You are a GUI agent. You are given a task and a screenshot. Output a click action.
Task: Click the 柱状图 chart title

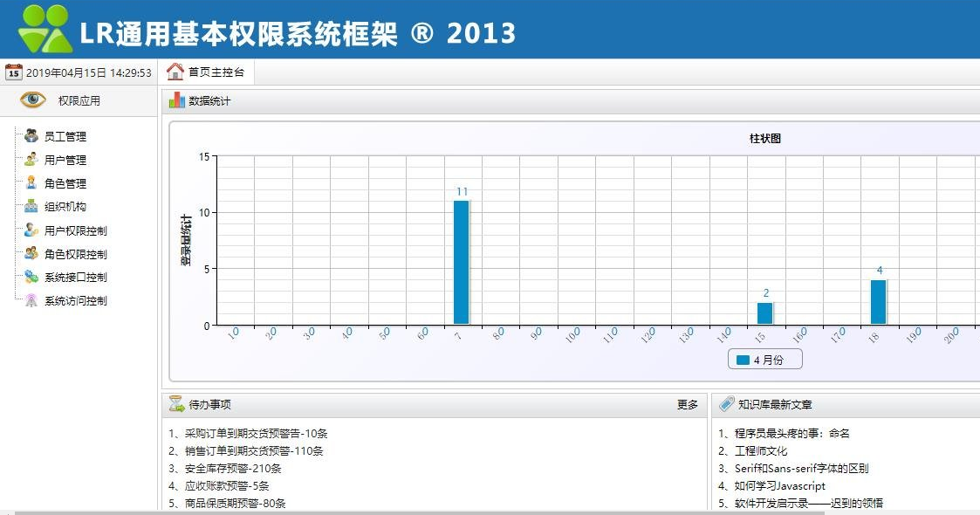pyautogui.click(x=765, y=138)
